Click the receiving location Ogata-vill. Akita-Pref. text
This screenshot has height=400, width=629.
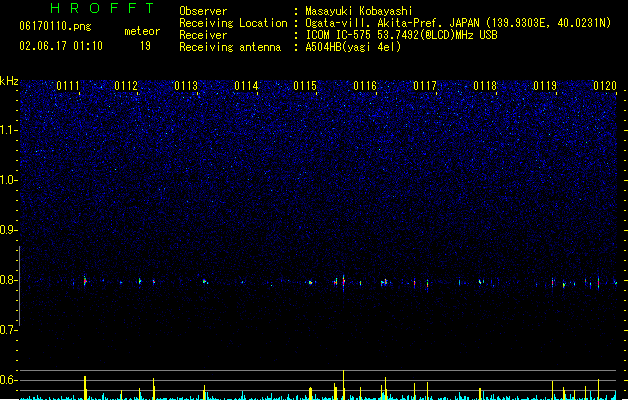point(375,23)
